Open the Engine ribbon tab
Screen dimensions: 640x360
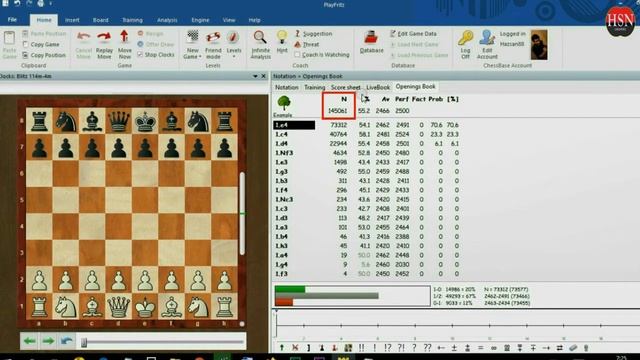point(200,20)
